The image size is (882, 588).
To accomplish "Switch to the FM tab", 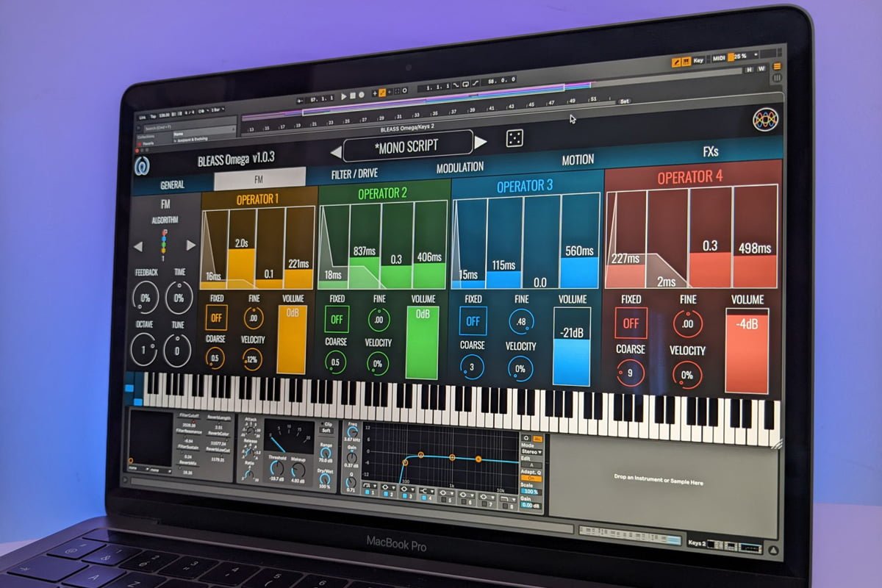I will 259,179.
